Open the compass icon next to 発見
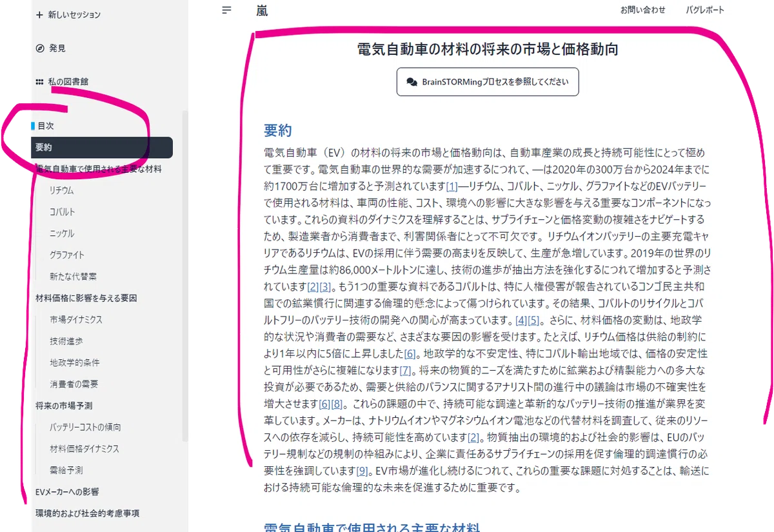Viewport: 774px width, 532px height. point(40,48)
